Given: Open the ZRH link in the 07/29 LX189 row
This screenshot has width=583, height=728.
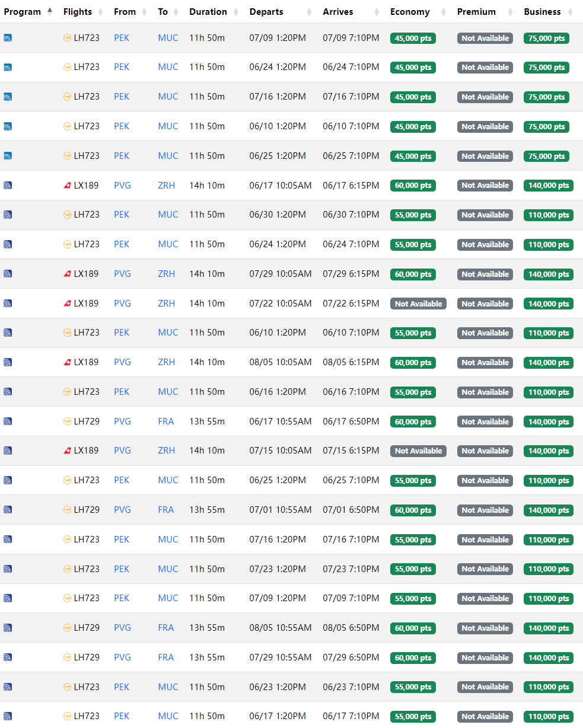Looking at the screenshot, I should pyautogui.click(x=167, y=274).
